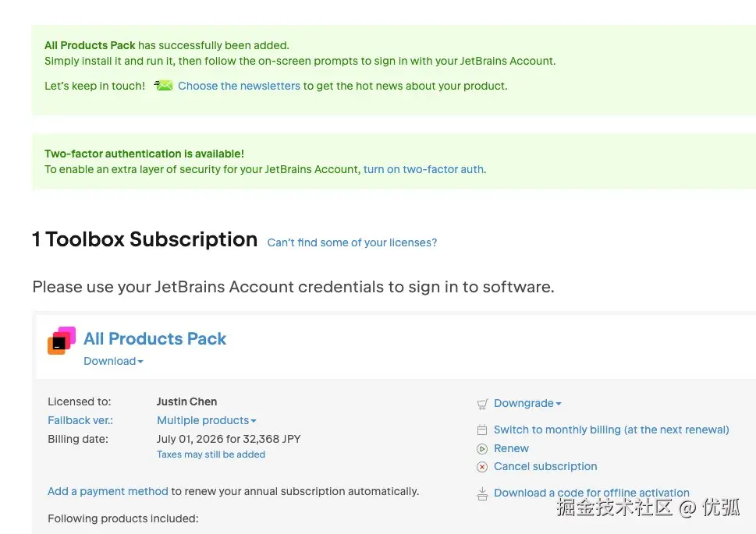Click Add a payment method link
This screenshot has width=756, height=534.
tap(108, 491)
